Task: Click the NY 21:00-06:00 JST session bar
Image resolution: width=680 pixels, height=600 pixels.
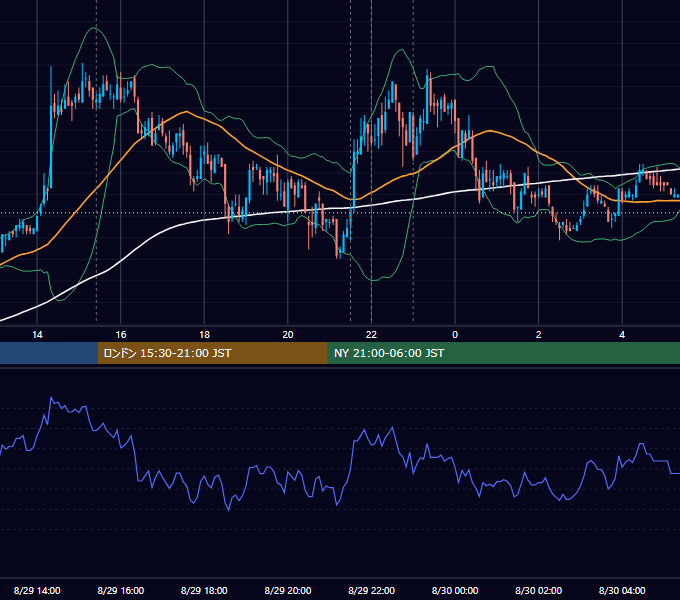Action: click(503, 353)
